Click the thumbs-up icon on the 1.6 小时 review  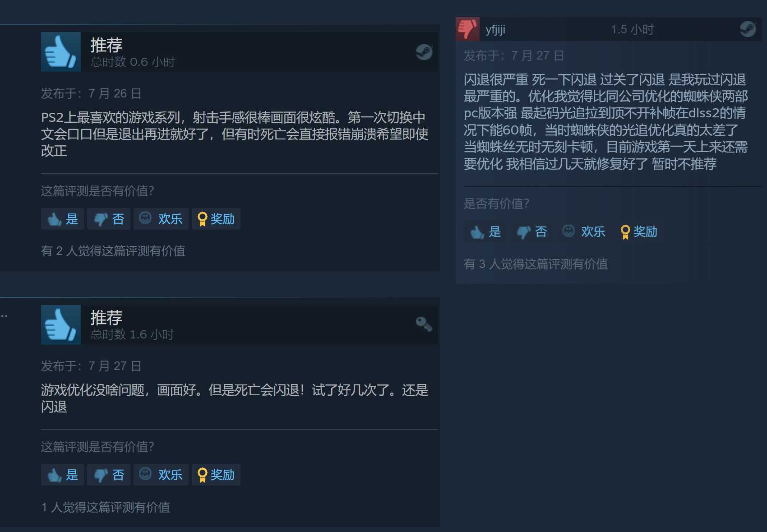61,325
